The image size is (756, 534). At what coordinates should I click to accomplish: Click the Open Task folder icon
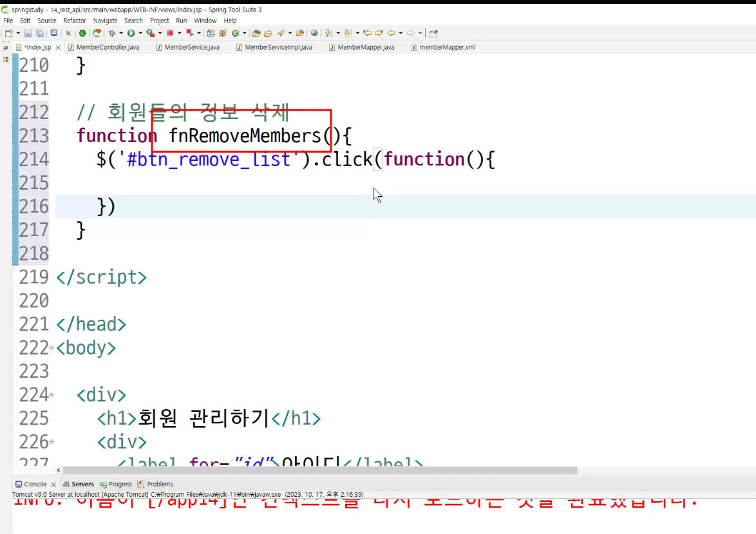click(268, 33)
